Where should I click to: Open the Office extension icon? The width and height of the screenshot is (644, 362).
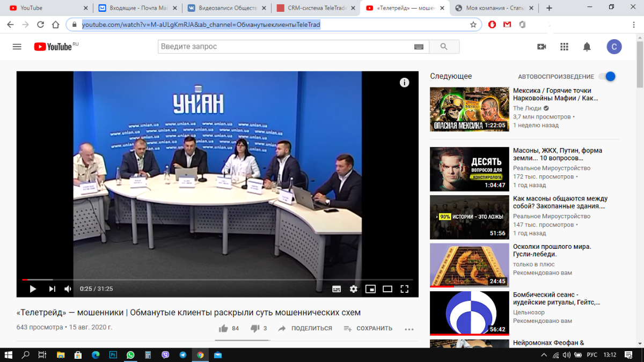522,25
